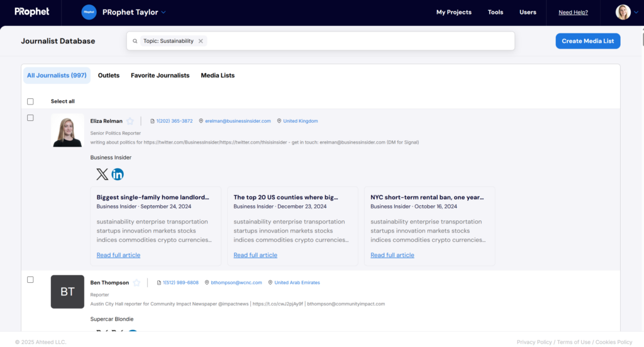Click 'Biggest single-family home landlord...' article title

click(x=153, y=197)
